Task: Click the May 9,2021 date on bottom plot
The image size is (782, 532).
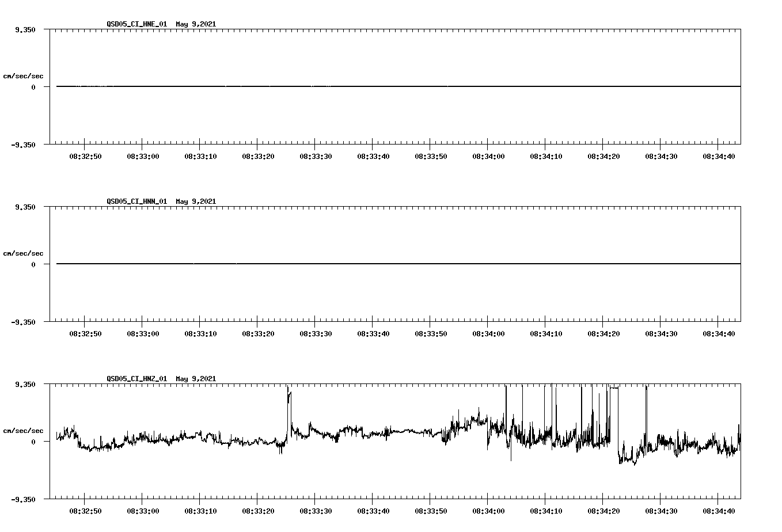Action: point(195,379)
